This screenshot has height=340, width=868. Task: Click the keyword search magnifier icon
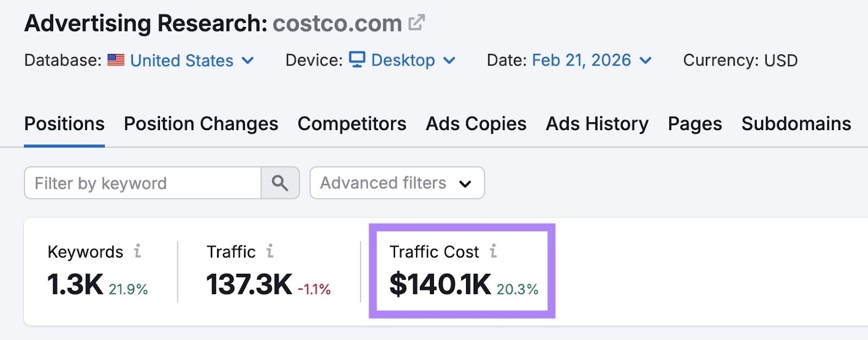[280, 183]
